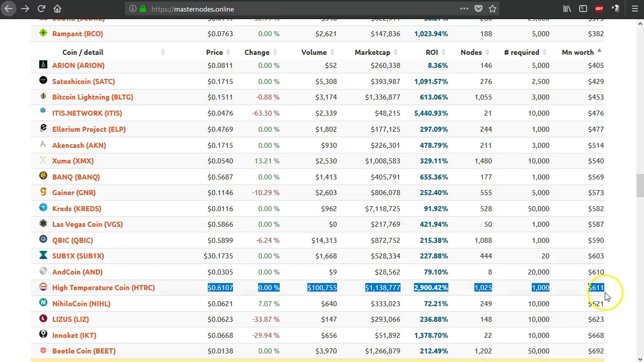Click the 13.21 % Xuma change

click(267, 161)
